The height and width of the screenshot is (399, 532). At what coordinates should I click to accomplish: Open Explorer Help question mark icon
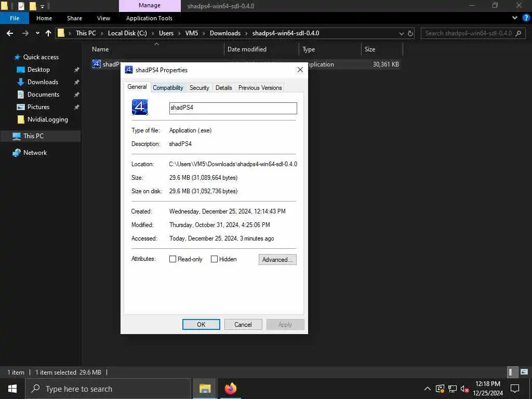[x=526, y=18]
